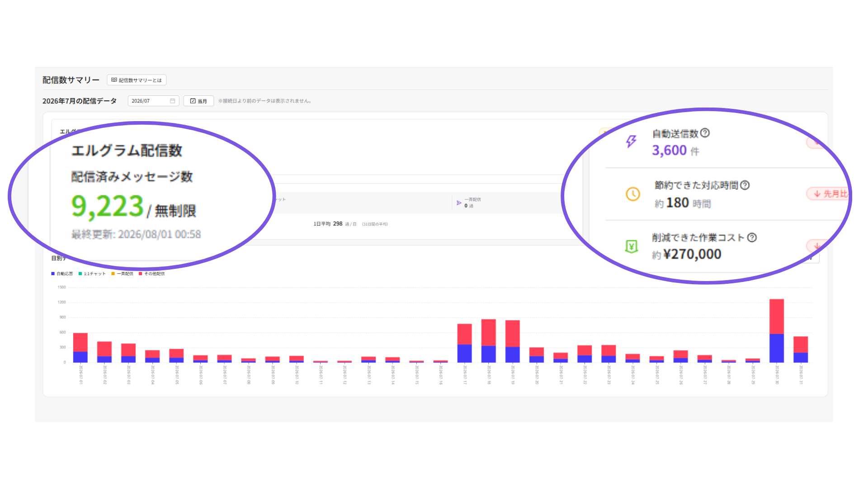Click the chart bar for 2026-07-17
Viewport: 868px width, 488px height.
coord(465,343)
